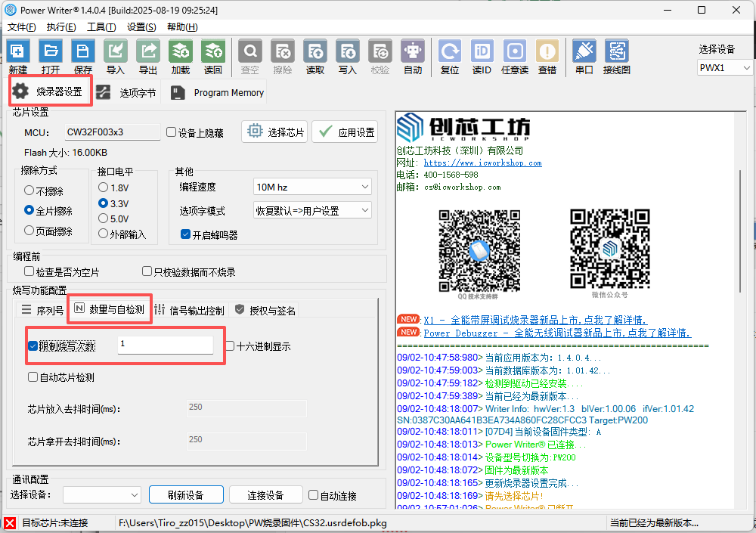Enable 只校验数据而不烧录 checkbox
Screen dimensions: 756x533
pos(147,271)
